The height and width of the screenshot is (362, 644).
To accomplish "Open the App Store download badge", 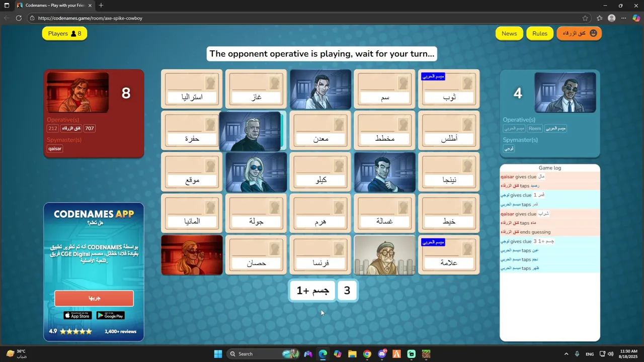I will click(x=77, y=316).
